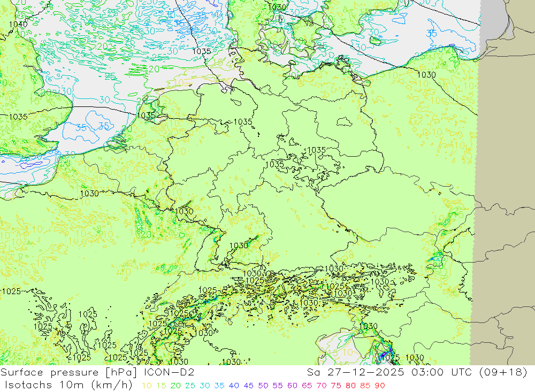The width and height of the screenshot is (535, 392).
Task: Select the cyan 30 entry in isotach legend
Action: click(x=205, y=386)
